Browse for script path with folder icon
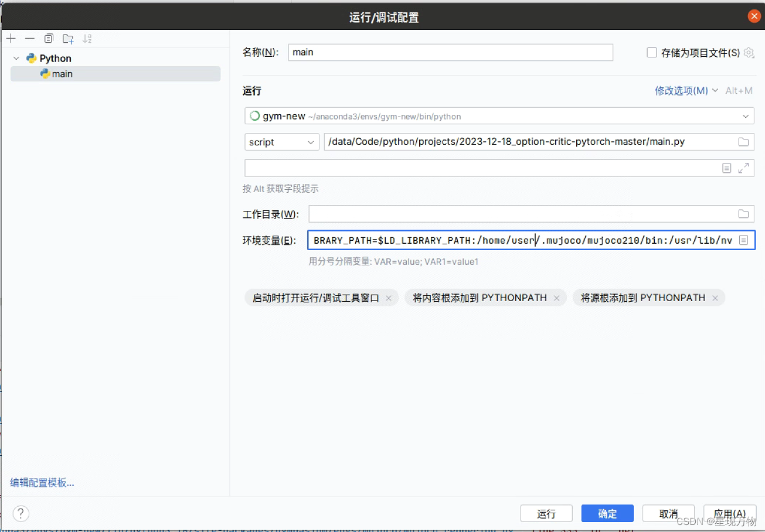The image size is (765, 532). tap(743, 142)
